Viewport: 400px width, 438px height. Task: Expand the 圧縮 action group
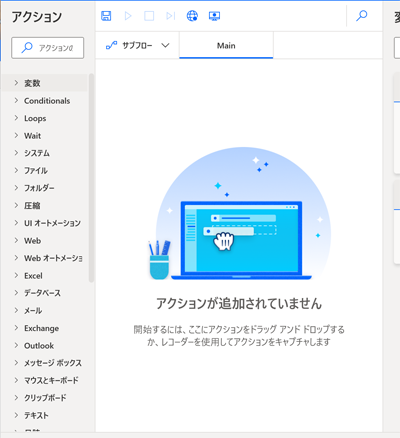click(x=45, y=206)
